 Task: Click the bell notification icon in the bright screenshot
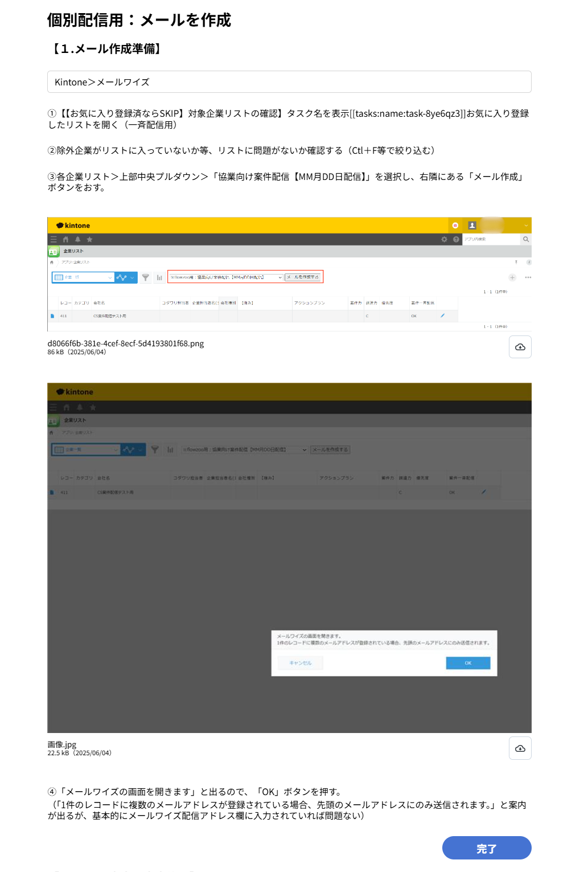click(x=77, y=240)
